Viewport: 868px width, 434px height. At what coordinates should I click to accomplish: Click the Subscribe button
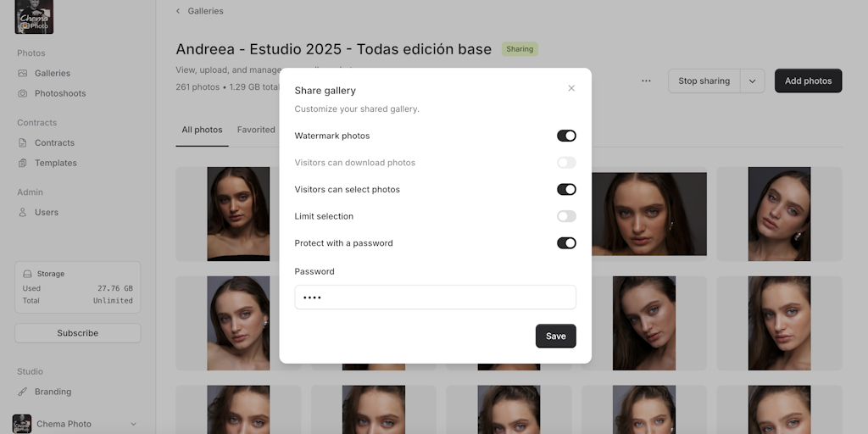coord(77,333)
